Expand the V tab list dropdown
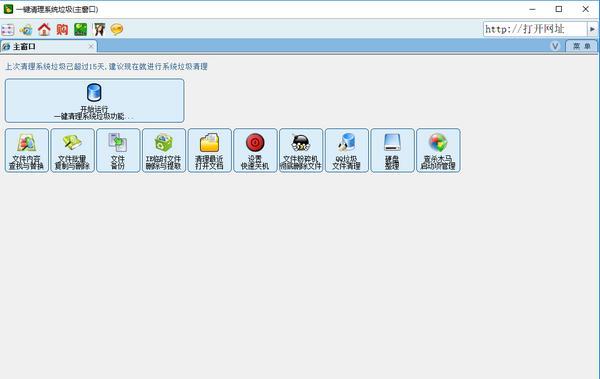This screenshot has width=600, height=379. coord(555,46)
